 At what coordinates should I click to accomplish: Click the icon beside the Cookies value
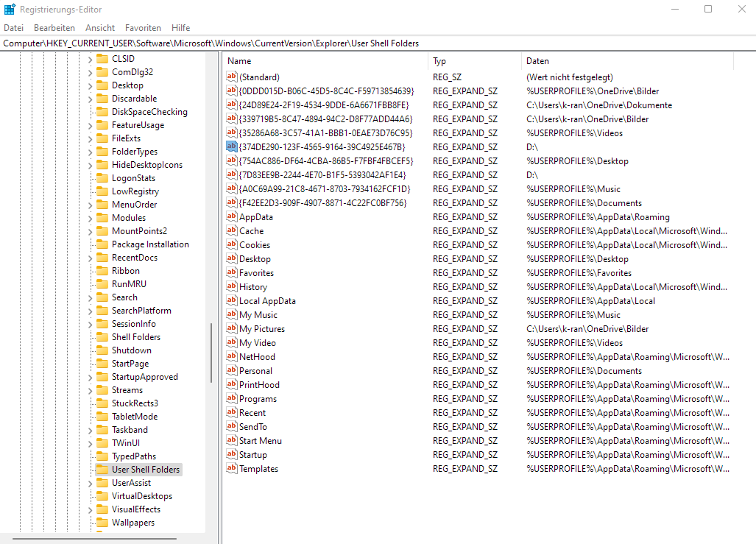232,244
